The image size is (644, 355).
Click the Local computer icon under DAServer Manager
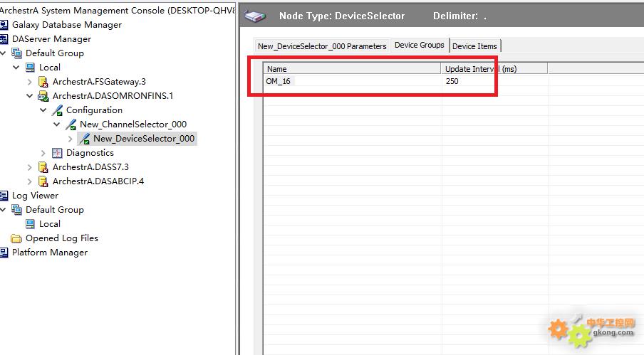[x=30, y=68]
